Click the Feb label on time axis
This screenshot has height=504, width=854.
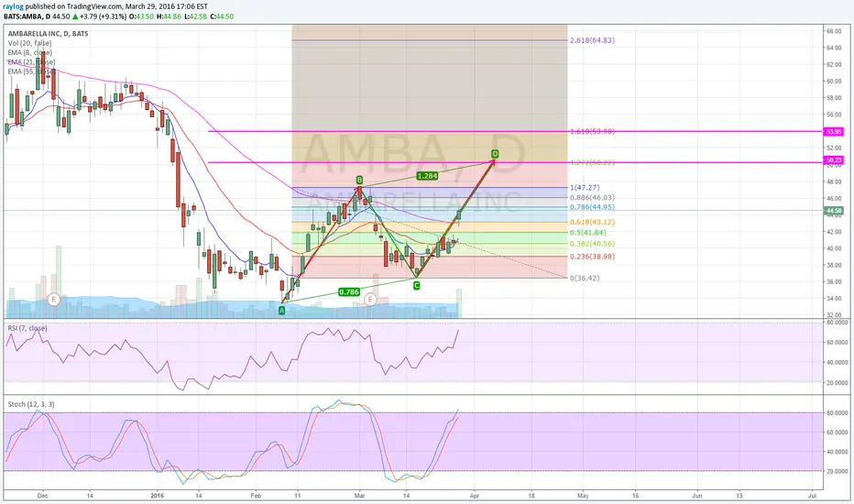[x=256, y=496]
